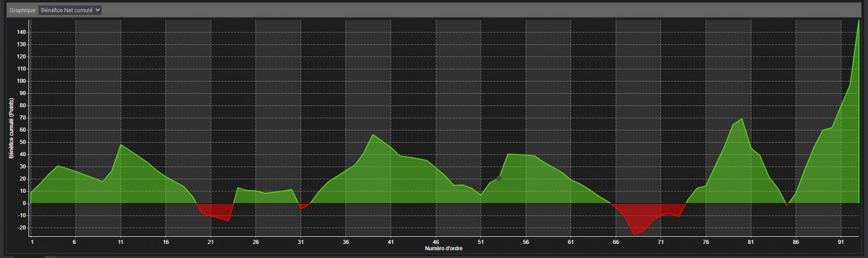The height and width of the screenshot is (258, 868).
Task: Click the y-axis value 140
Action: tap(21, 32)
